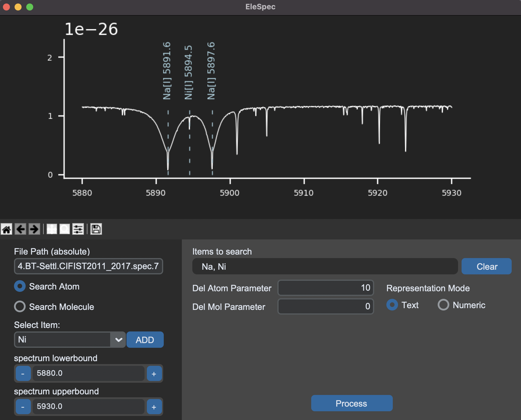
Task: Save the figure with the floppy disk icon
Action: pos(96,229)
